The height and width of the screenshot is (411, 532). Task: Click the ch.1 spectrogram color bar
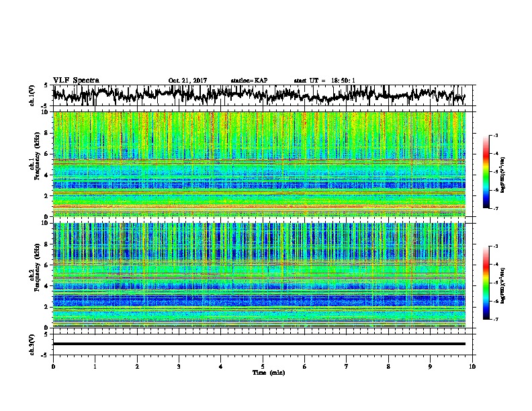(x=486, y=172)
